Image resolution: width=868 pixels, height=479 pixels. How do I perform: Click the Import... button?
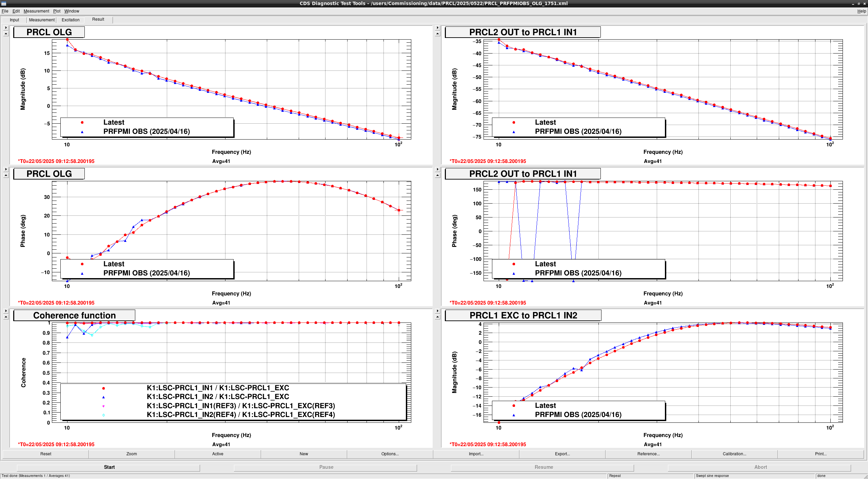(x=476, y=454)
